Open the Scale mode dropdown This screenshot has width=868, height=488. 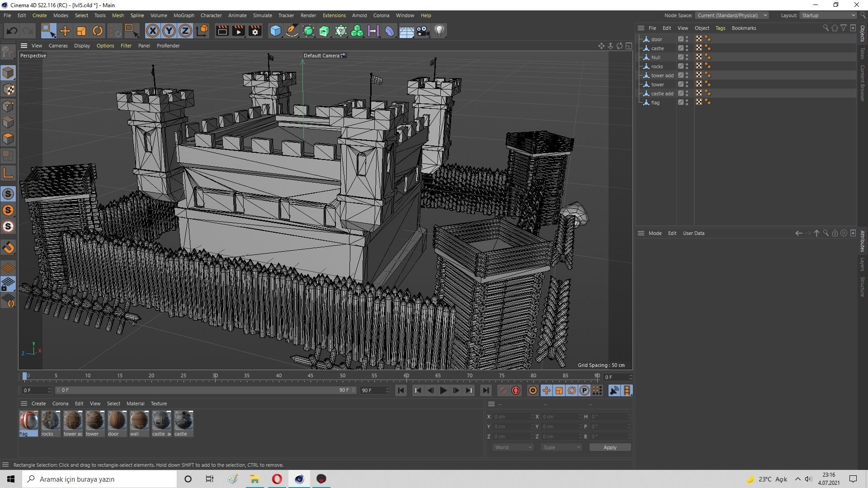point(561,447)
